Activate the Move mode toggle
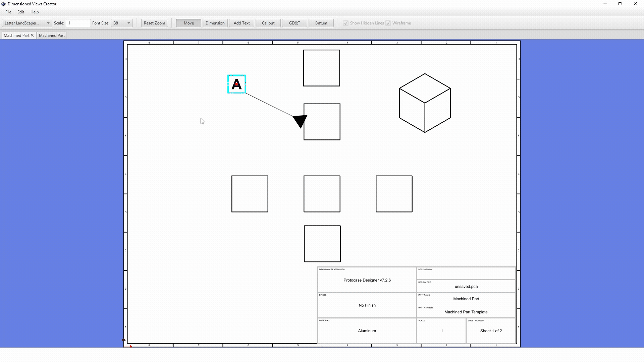The height and width of the screenshot is (362, 644). [x=189, y=23]
